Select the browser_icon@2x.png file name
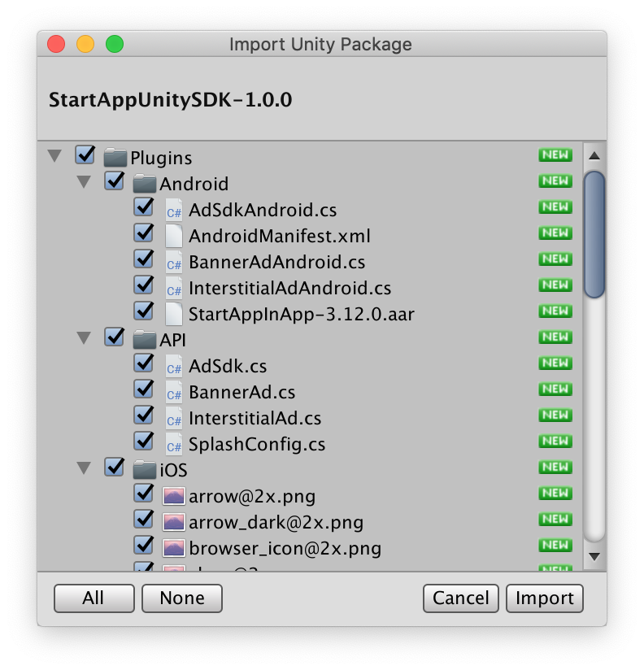Viewport: 644px width, 670px height. click(285, 549)
